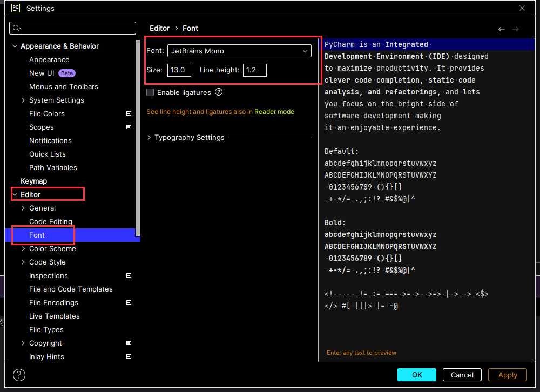Click the forward navigation arrow
The height and width of the screenshot is (392, 540).
point(516,29)
